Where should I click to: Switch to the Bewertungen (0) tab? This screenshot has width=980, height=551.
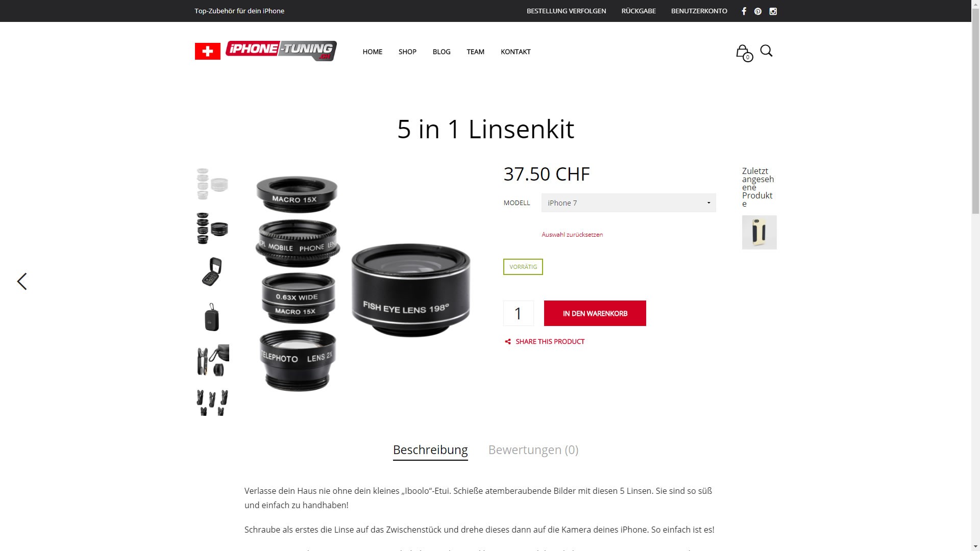(533, 449)
